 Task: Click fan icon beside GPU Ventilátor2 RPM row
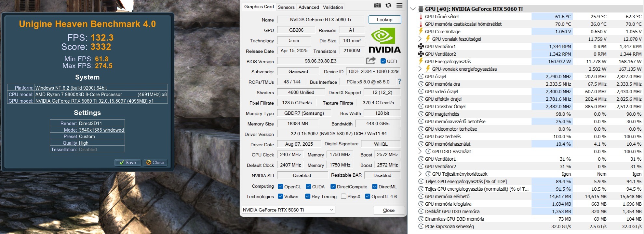coord(421,54)
